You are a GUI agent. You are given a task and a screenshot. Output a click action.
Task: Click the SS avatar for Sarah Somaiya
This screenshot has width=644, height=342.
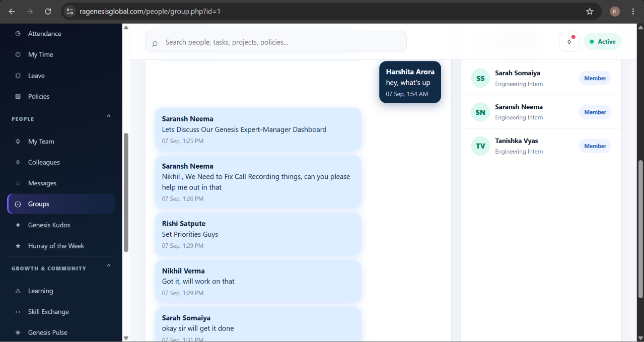480,78
